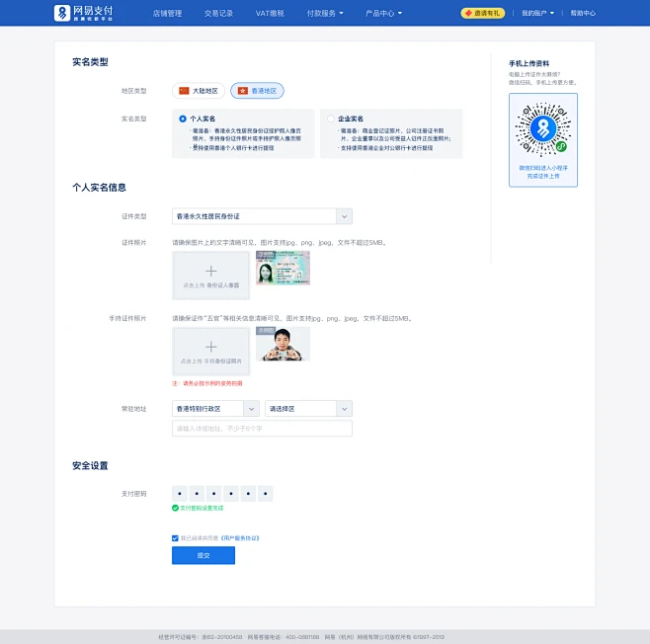Click the detailed address input field
The width and height of the screenshot is (650, 644).
point(262,429)
